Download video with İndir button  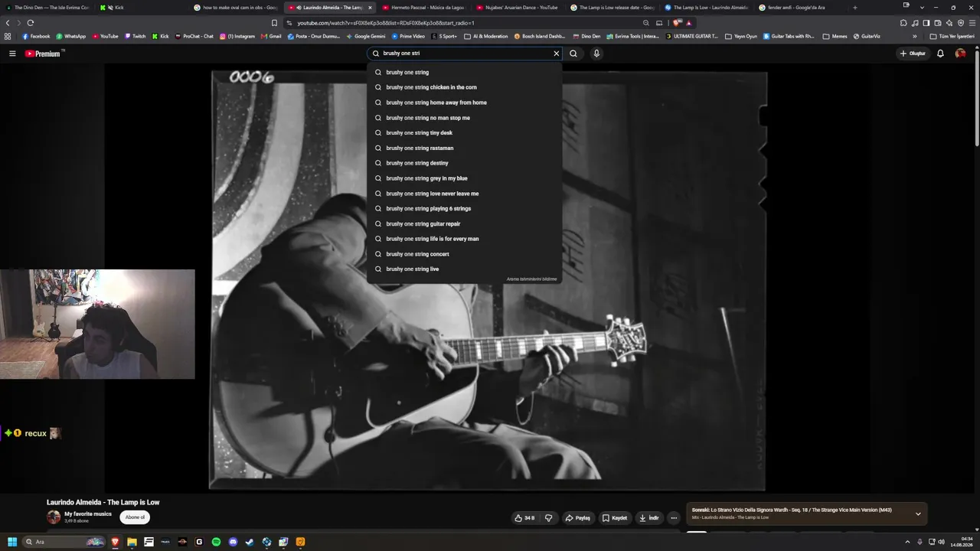click(x=649, y=518)
